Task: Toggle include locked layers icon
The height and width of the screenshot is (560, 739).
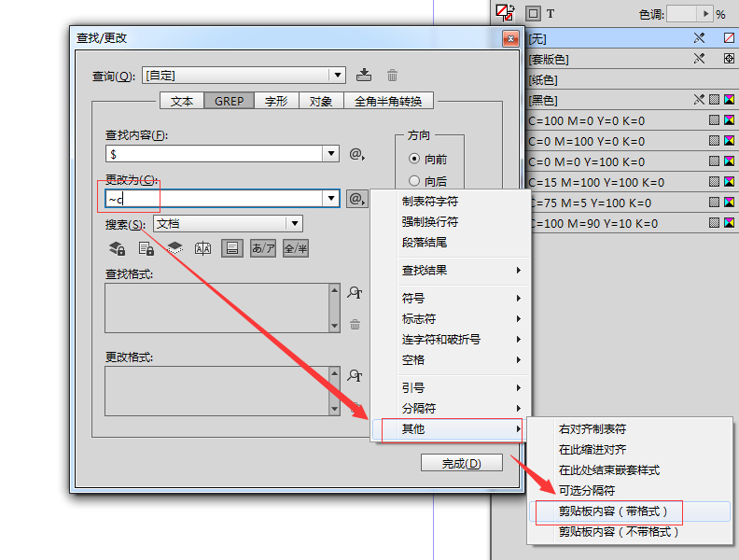Action: [117, 248]
